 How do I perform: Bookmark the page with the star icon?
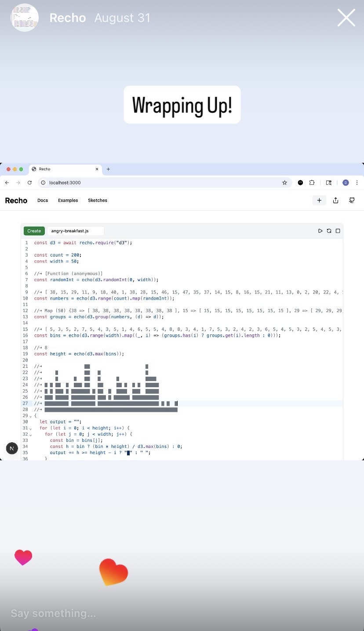coord(284,183)
